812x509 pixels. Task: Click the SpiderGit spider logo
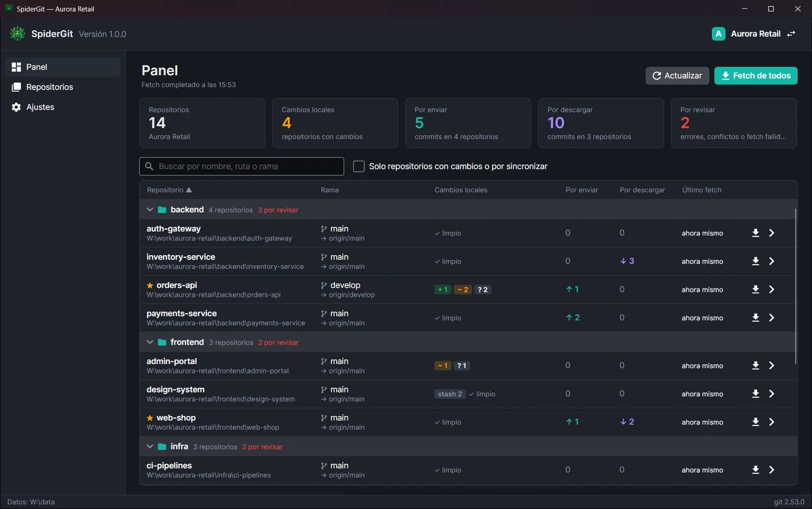pos(17,34)
